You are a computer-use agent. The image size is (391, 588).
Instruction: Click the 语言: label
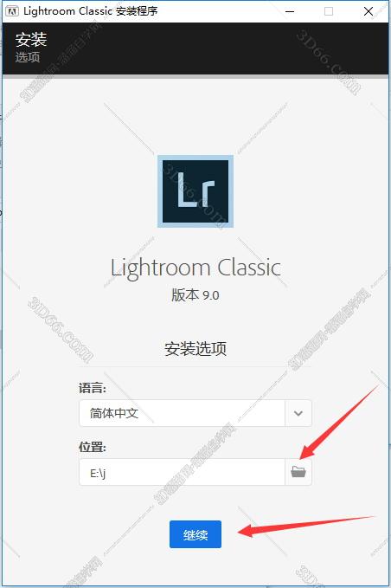click(x=93, y=387)
